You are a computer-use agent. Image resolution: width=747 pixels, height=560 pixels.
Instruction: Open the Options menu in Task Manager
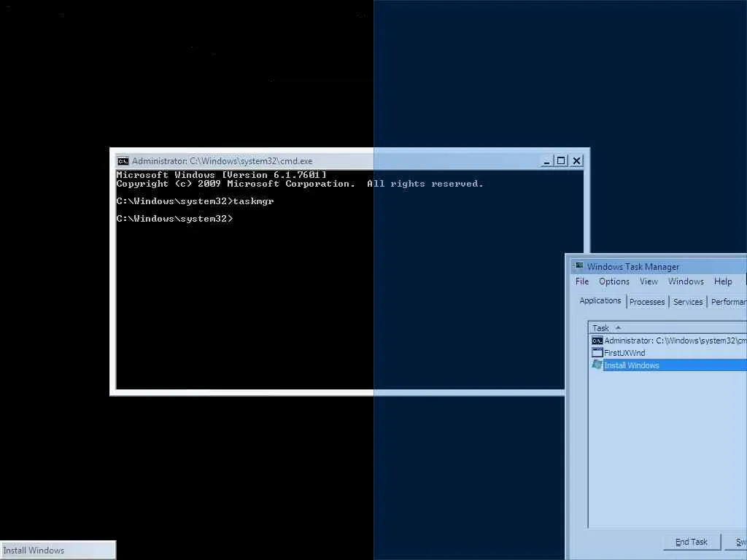coord(614,281)
